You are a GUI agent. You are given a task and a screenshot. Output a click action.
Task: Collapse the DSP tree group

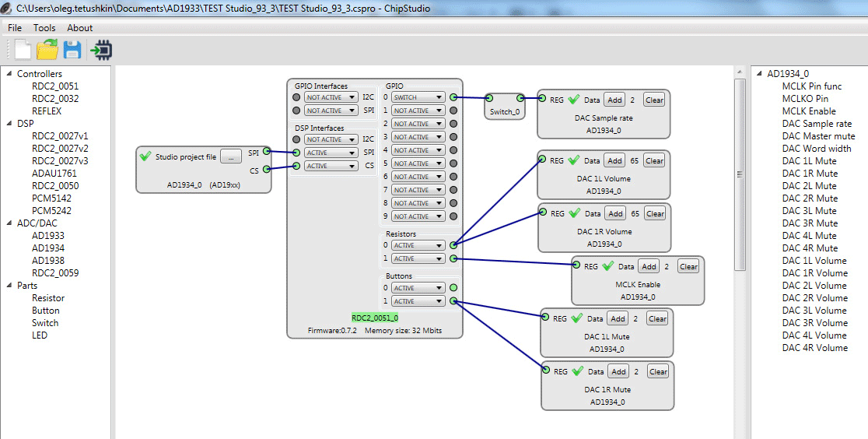coord(9,123)
